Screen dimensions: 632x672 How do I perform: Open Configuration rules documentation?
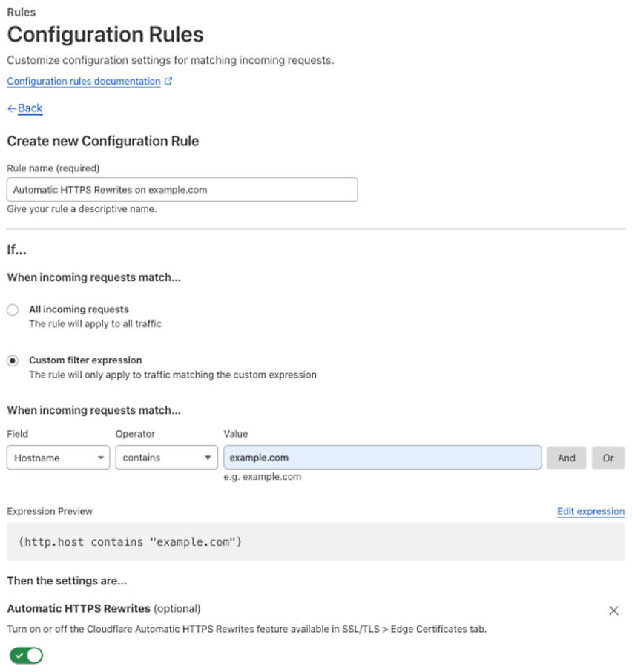click(x=83, y=81)
